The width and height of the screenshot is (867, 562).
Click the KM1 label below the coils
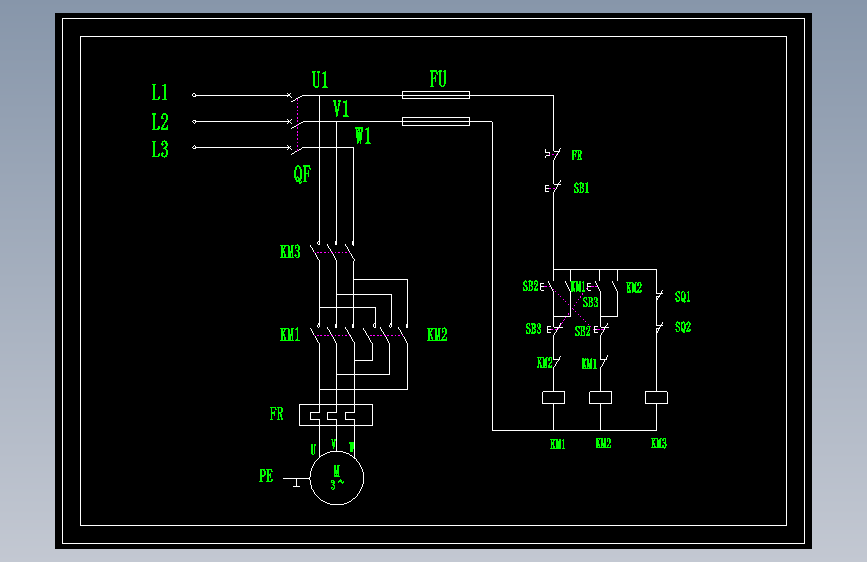point(557,444)
